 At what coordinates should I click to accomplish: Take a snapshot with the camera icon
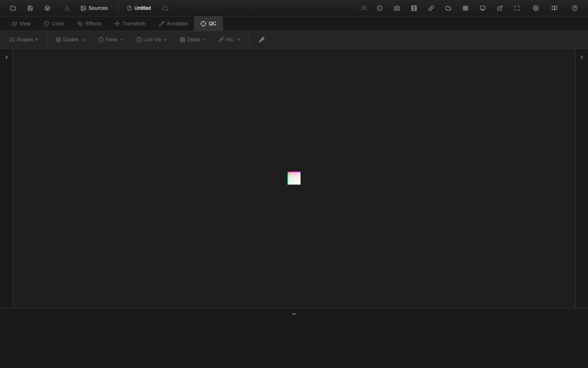pyautogui.click(x=397, y=8)
